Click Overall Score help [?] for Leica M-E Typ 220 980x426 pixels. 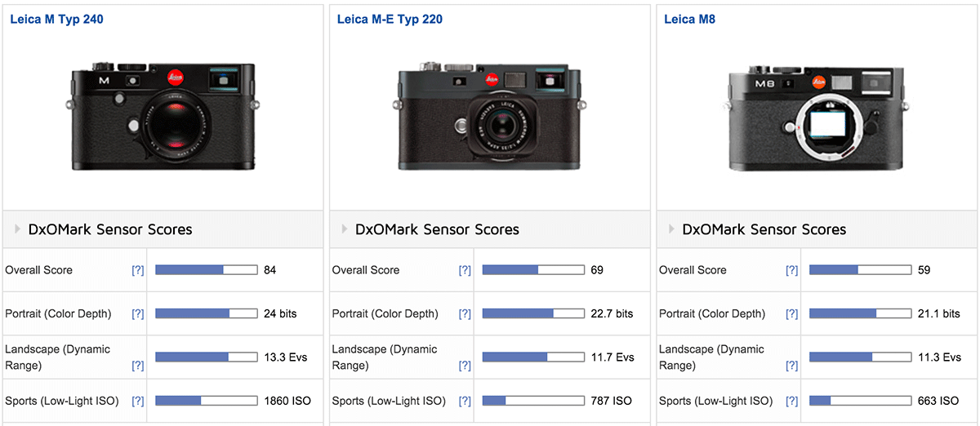pyautogui.click(x=465, y=270)
